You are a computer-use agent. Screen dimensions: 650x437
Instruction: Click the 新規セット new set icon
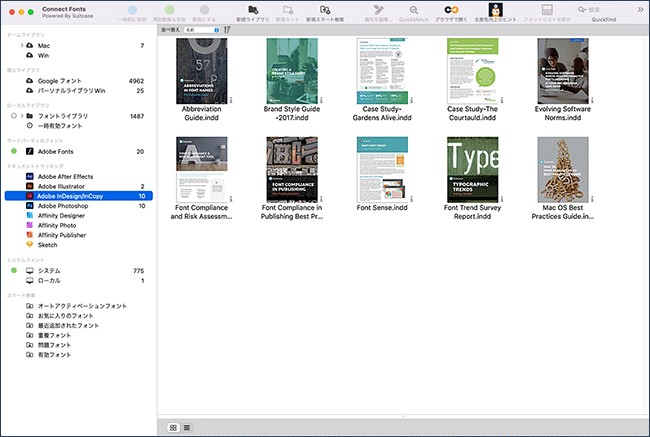[x=288, y=10]
